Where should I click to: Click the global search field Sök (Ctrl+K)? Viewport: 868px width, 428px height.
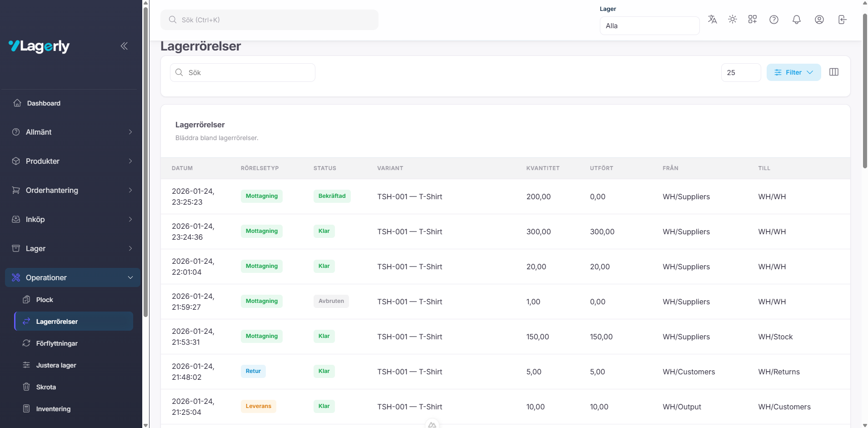pyautogui.click(x=269, y=20)
